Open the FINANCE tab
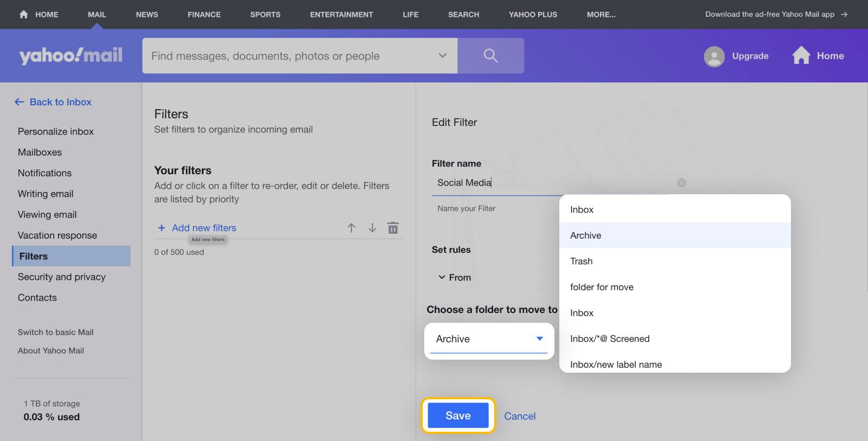 204,14
